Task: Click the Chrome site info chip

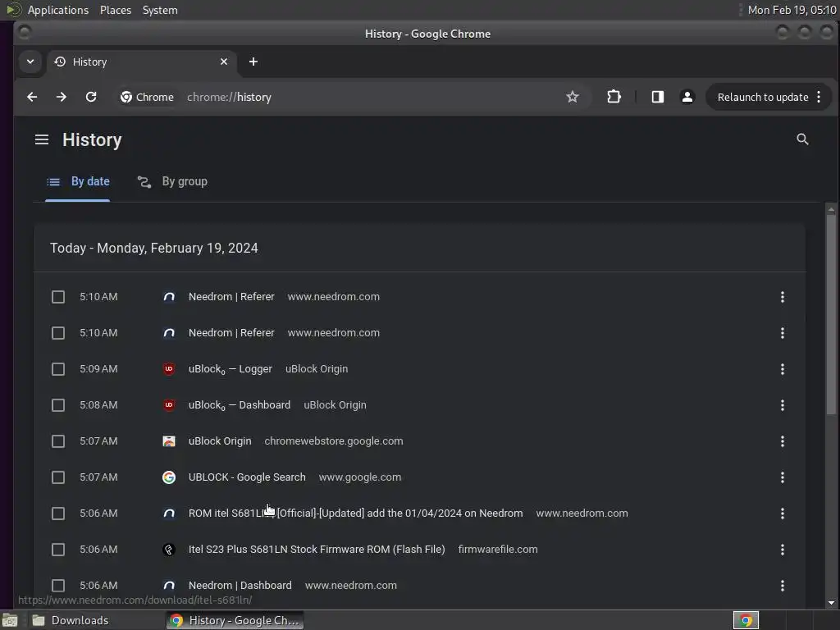Action: coord(148,97)
